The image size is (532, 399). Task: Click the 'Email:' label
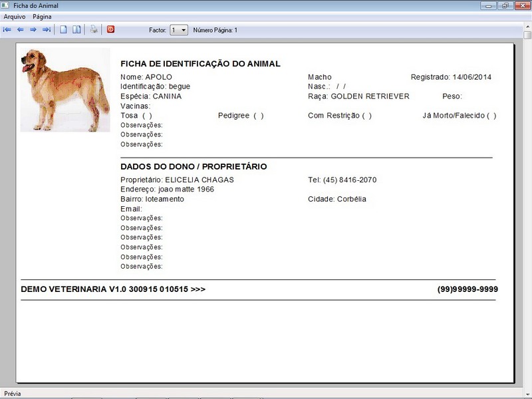[131, 209]
